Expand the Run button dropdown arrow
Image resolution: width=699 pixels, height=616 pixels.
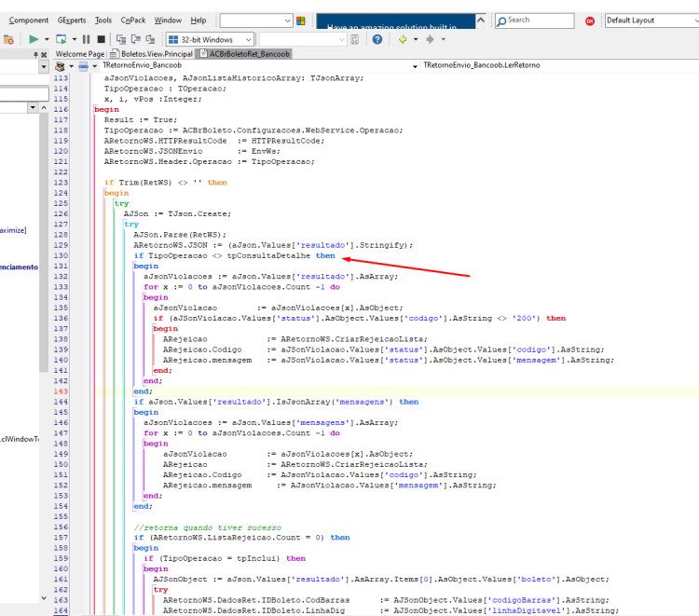click(47, 39)
